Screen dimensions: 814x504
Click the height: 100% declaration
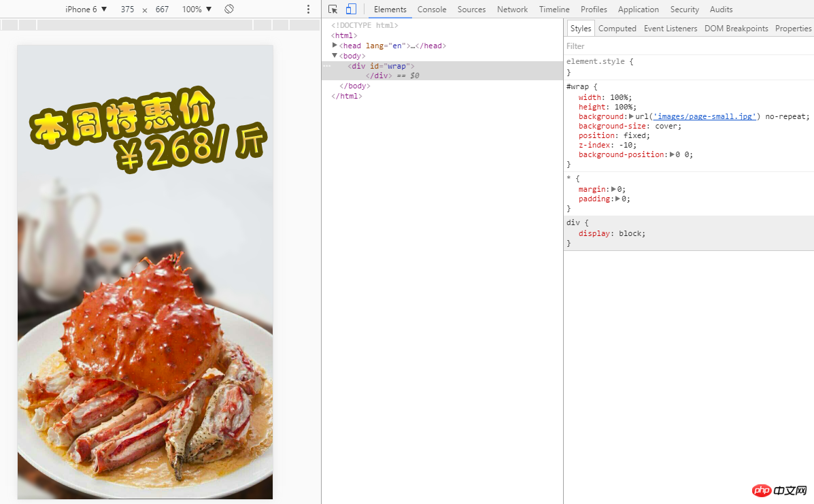(607, 107)
